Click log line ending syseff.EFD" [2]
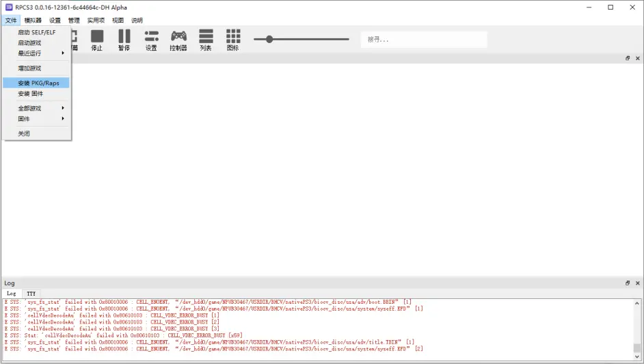Image resolution: width=644 pixels, height=364 pixels. click(x=213, y=348)
